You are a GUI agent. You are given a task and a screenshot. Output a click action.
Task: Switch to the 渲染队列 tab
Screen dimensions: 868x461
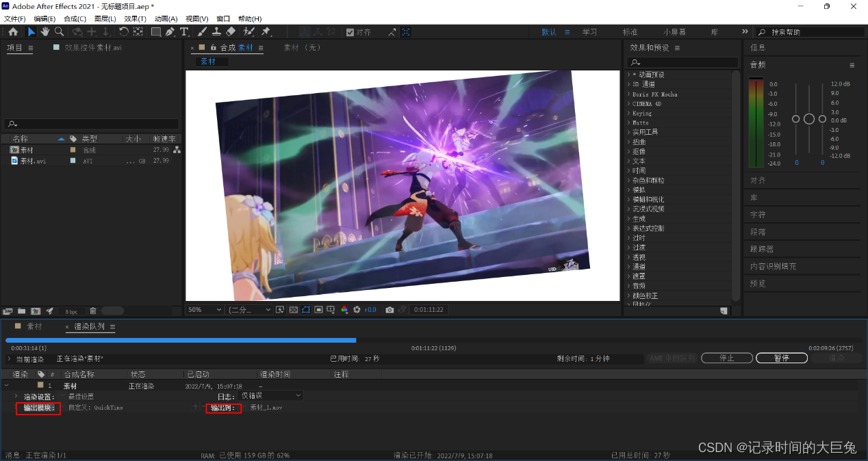(x=90, y=327)
